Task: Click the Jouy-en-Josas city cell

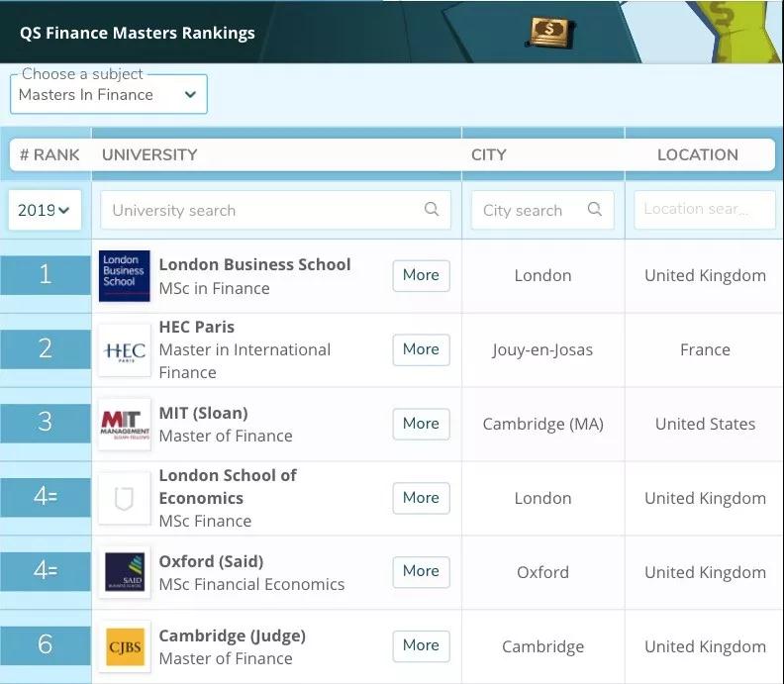Action: point(542,350)
